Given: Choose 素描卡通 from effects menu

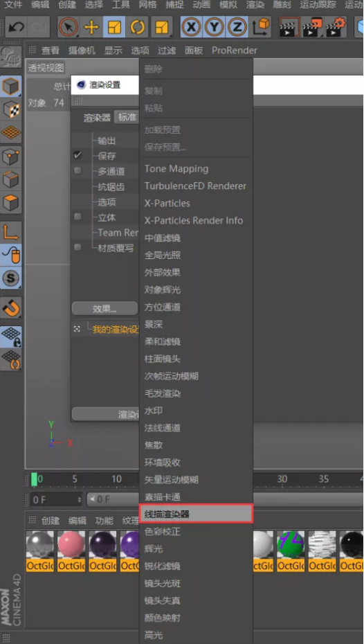Looking at the screenshot, I should 196,497.
